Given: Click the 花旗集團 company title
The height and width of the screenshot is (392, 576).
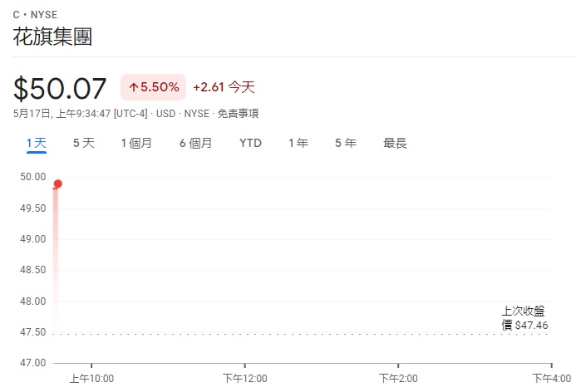Looking at the screenshot, I should pos(52,37).
